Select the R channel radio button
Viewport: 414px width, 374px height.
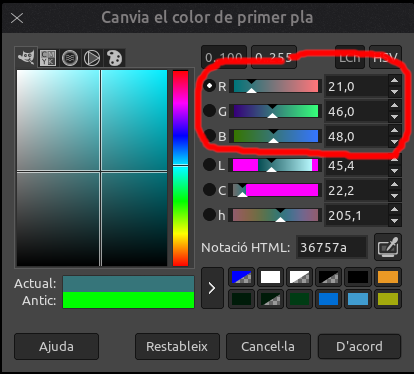tap(209, 86)
